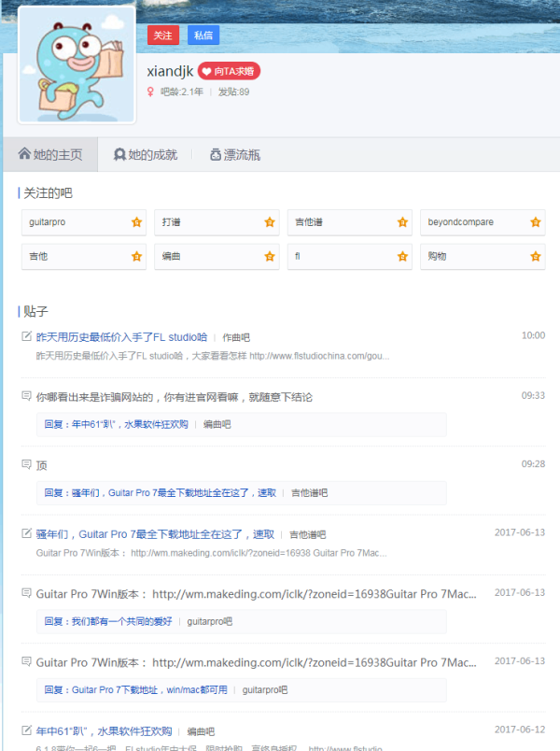Screen dimensions: 560x751
Task: Click the blue 私信 message button
Action: coord(203,35)
